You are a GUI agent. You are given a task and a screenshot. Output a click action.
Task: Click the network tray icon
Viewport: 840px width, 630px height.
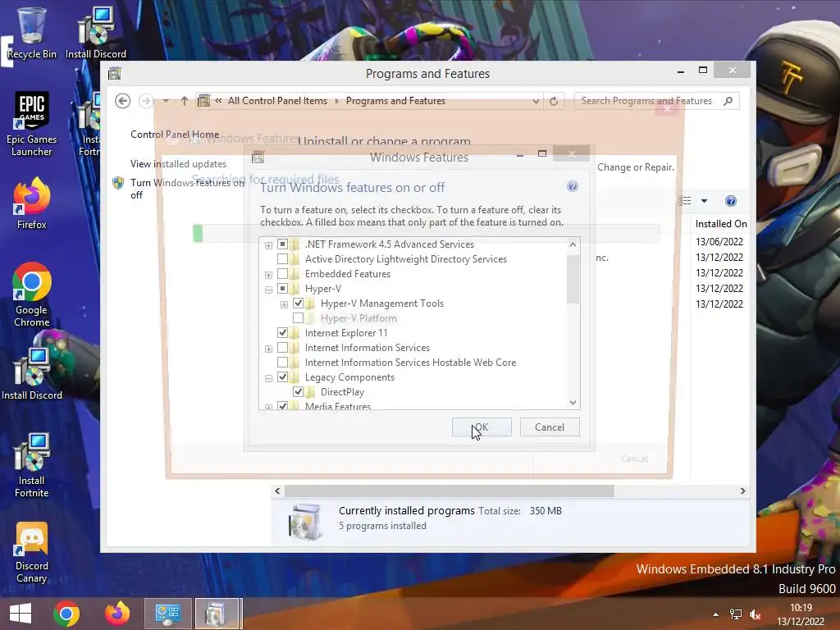pyautogui.click(x=736, y=614)
